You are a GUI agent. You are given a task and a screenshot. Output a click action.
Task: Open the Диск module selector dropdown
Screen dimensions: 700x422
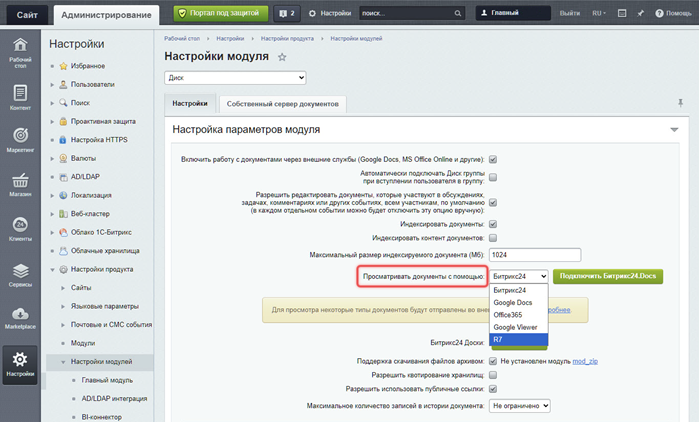point(235,78)
